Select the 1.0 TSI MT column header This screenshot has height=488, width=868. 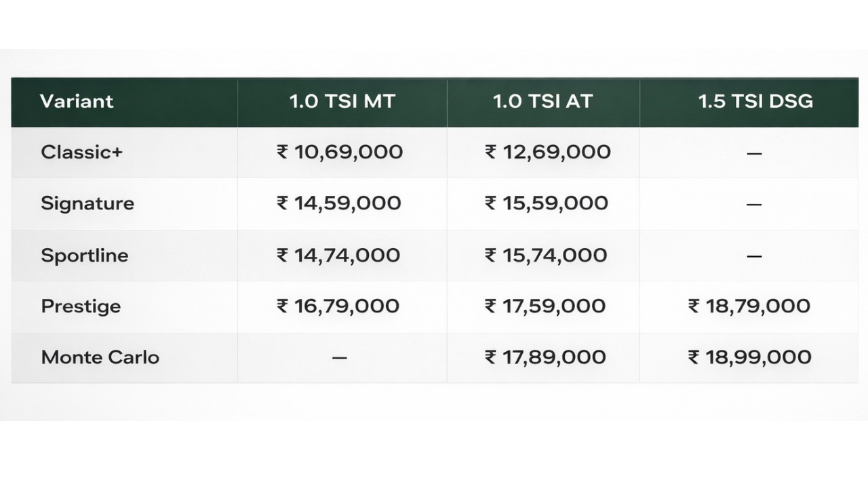[342, 102]
